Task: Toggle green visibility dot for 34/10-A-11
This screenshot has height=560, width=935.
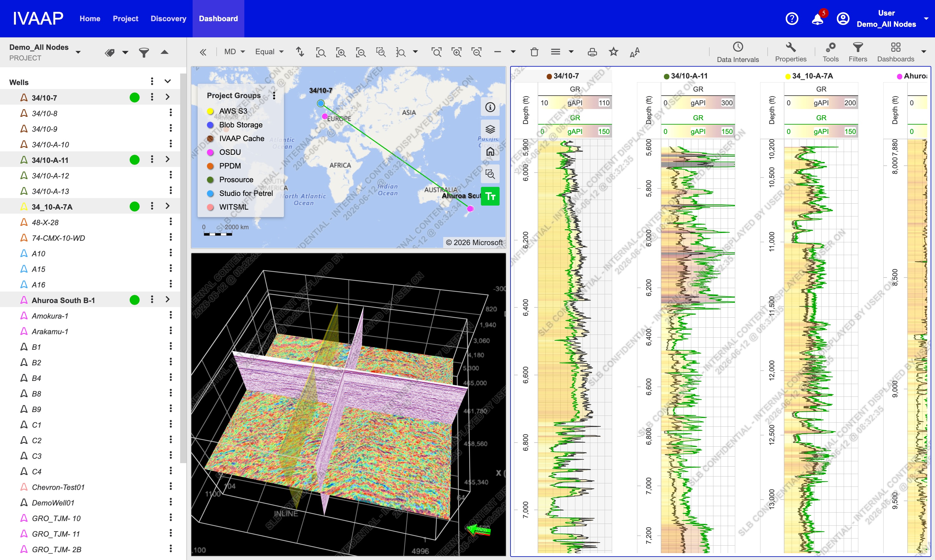Action: point(134,160)
